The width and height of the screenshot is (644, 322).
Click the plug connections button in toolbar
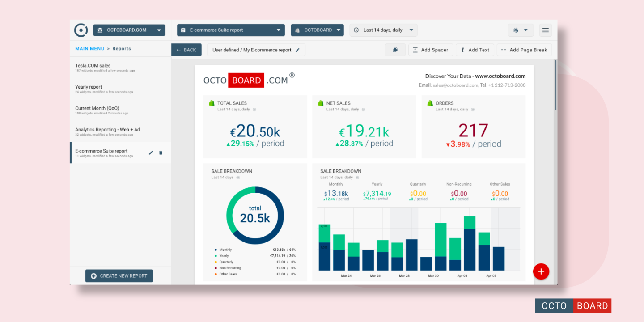click(395, 50)
